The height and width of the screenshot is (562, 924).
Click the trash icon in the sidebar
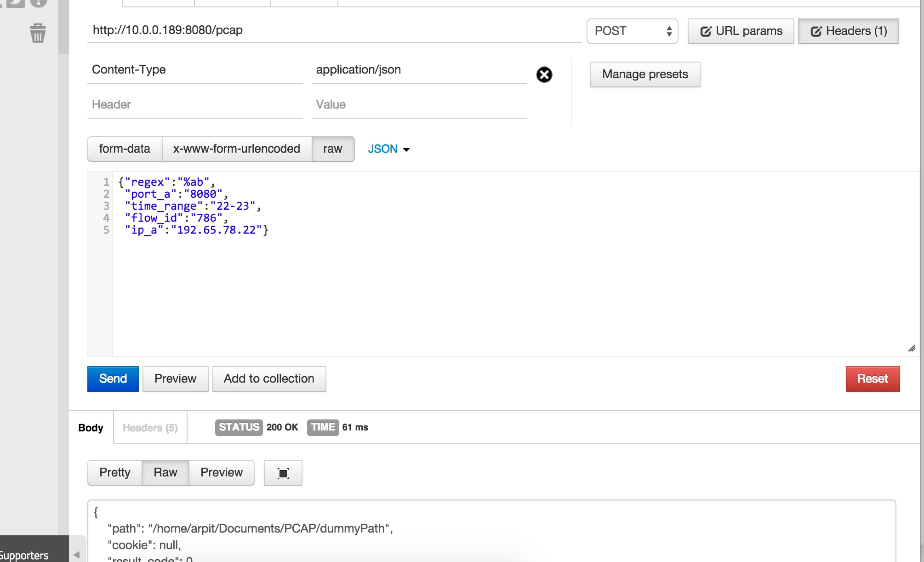[38, 34]
